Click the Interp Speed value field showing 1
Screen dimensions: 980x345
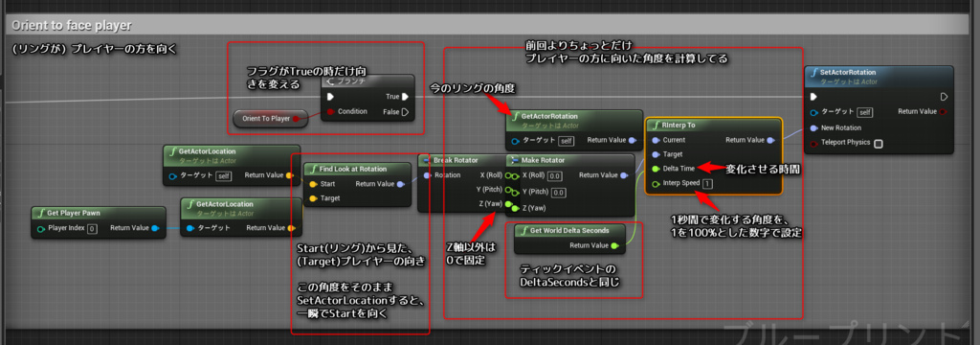[707, 183]
